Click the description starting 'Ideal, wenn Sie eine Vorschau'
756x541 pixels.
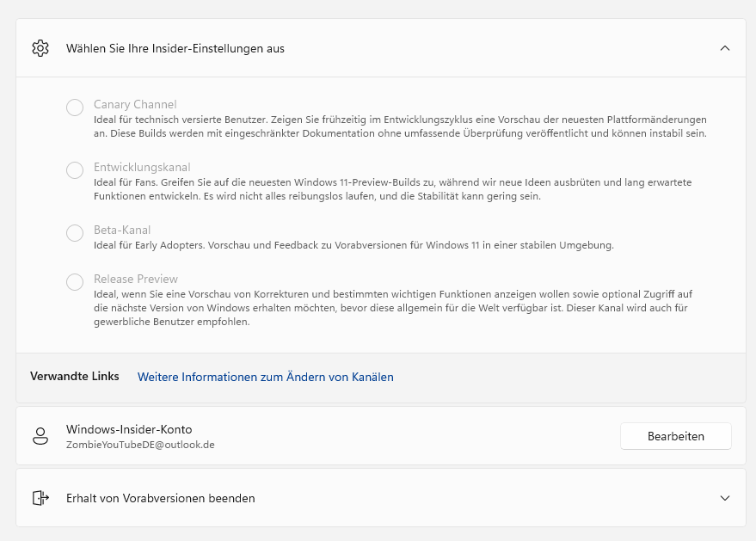coord(393,308)
